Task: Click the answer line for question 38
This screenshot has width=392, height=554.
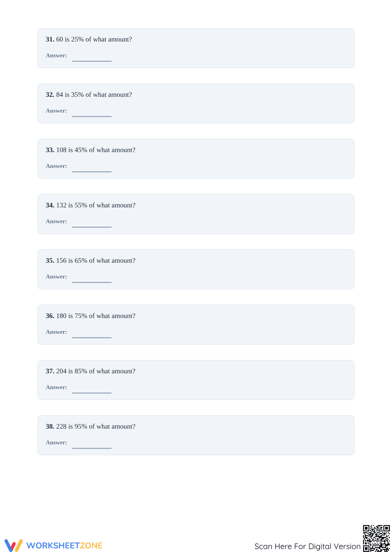Action: (x=92, y=448)
